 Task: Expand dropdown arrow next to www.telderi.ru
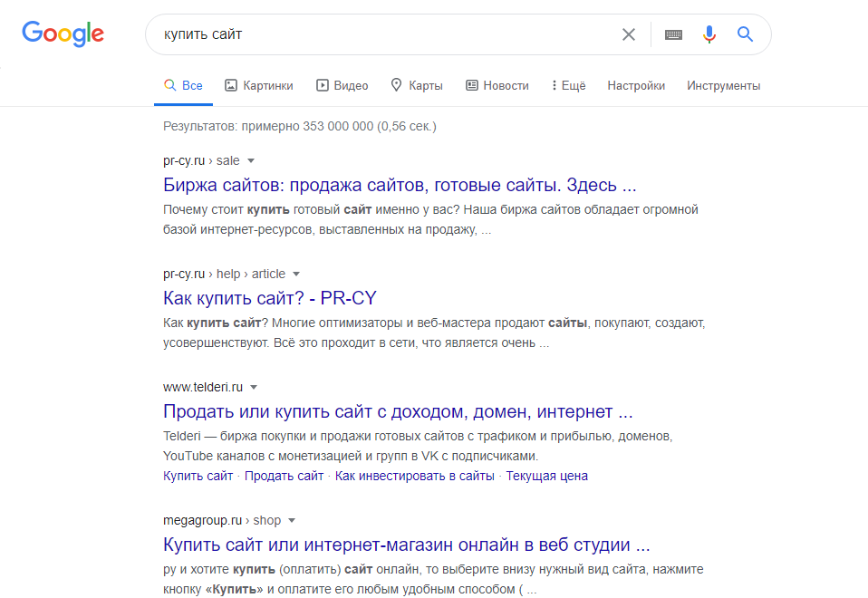click(254, 388)
